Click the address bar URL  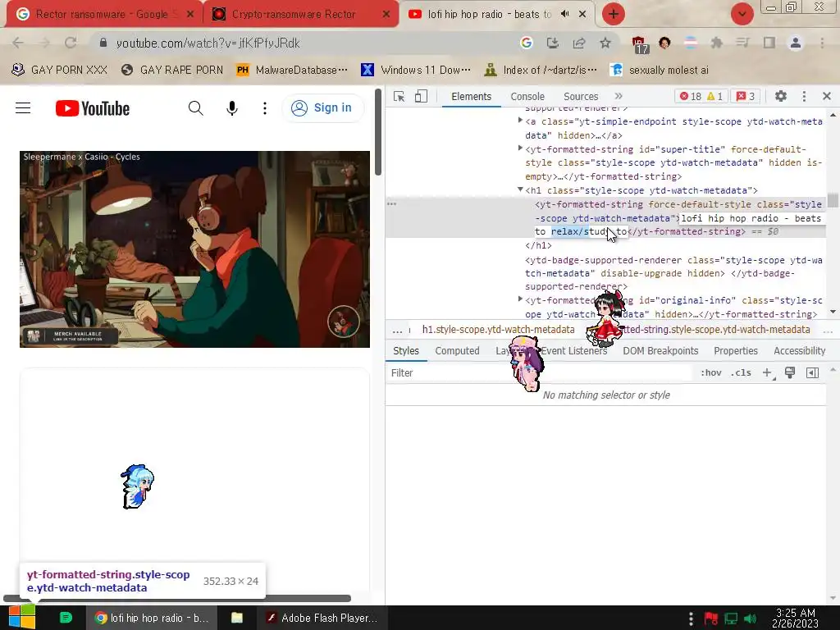point(208,43)
